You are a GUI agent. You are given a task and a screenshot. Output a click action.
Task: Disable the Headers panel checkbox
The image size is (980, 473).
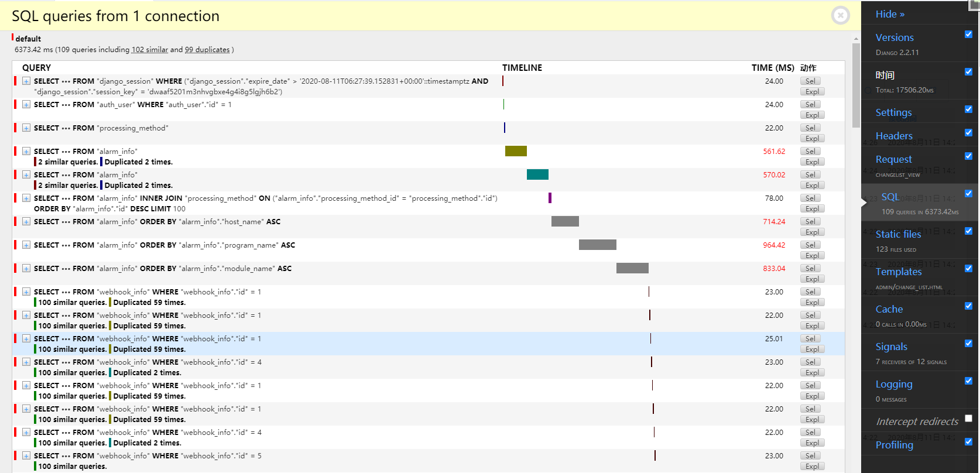[968, 132]
